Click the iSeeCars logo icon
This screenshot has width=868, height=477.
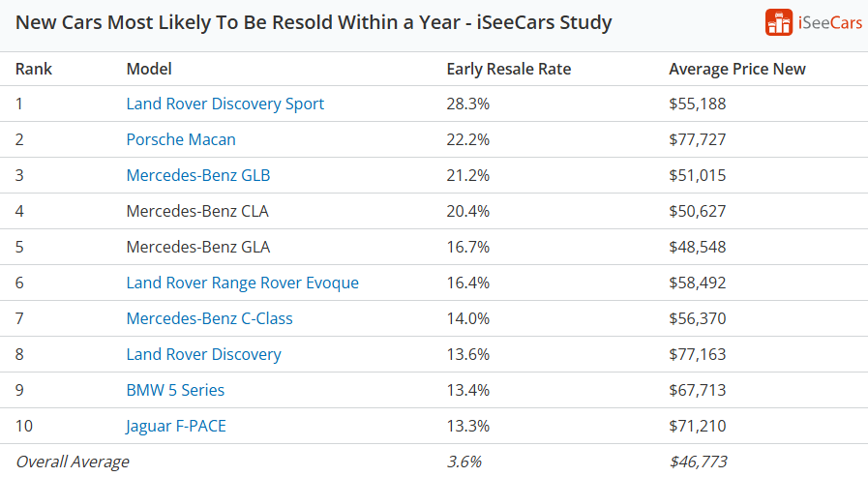[778, 22]
